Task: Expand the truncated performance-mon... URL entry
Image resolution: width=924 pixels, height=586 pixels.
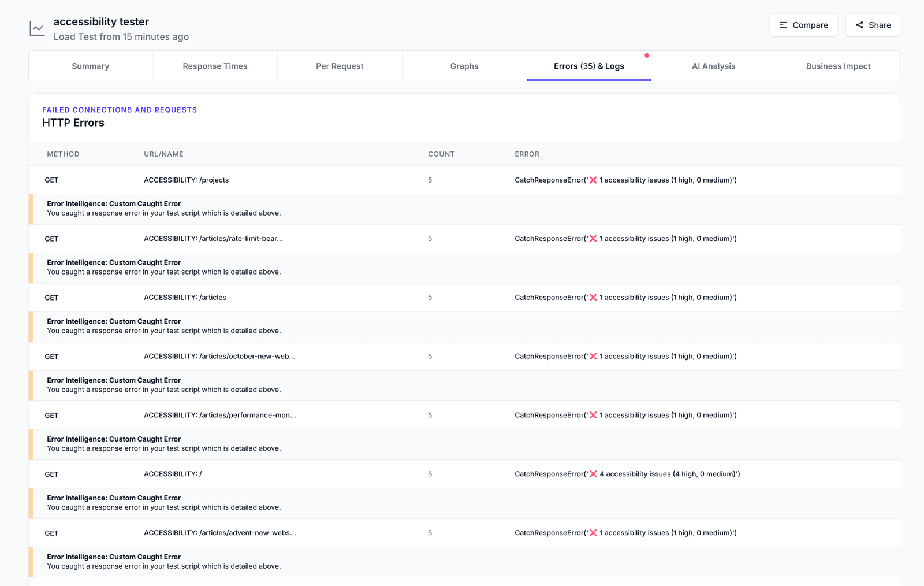Action: [219, 415]
